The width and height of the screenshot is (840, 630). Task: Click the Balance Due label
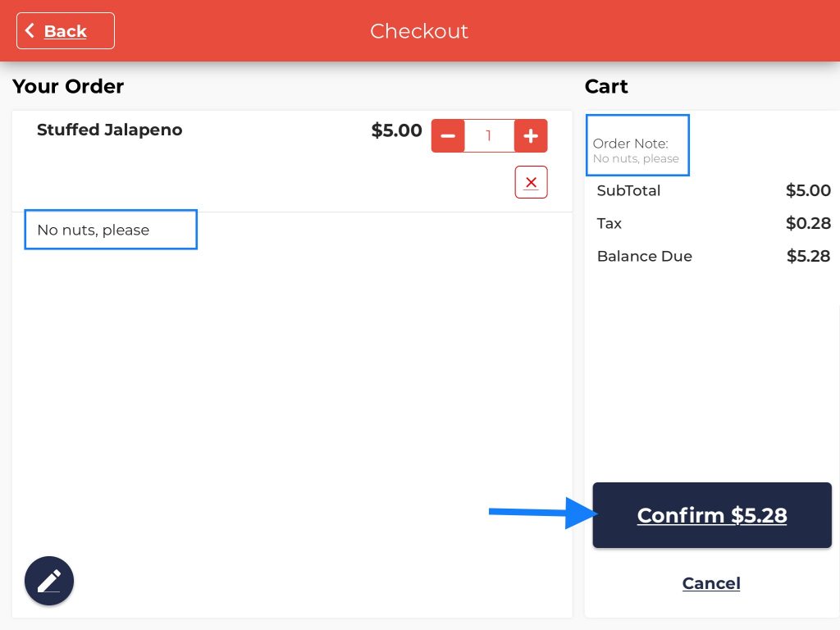point(644,256)
